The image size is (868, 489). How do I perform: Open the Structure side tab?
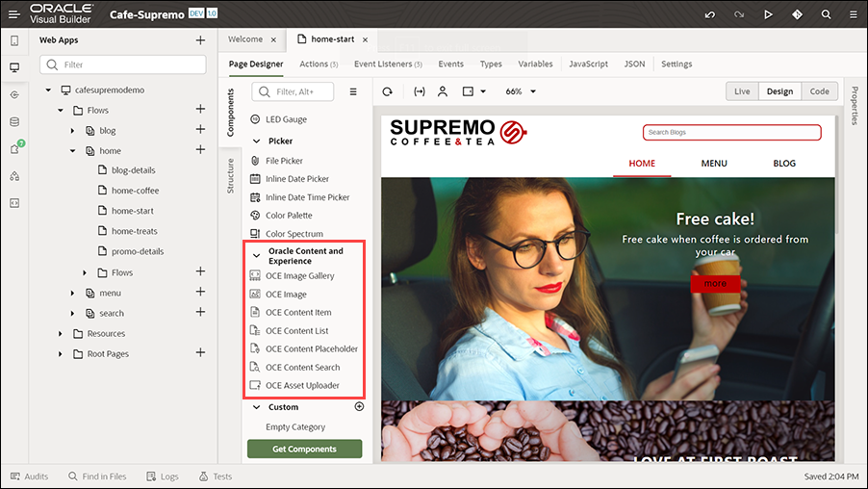pyautogui.click(x=230, y=176)
